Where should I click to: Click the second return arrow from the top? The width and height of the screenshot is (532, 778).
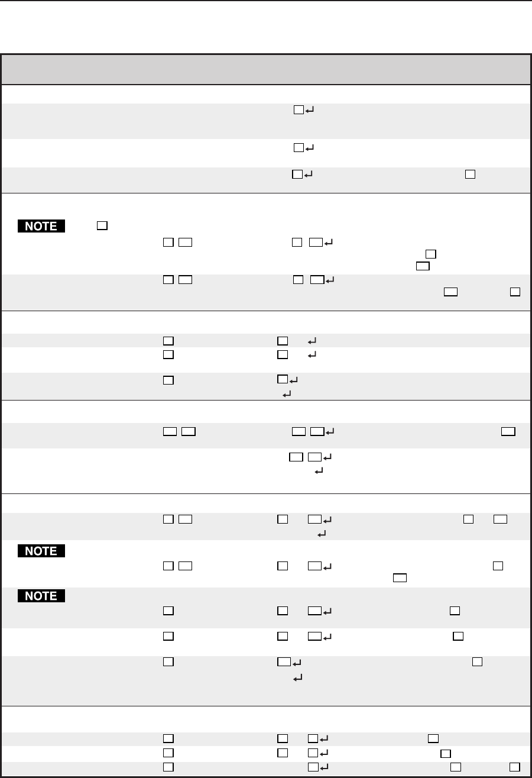[309, 147]
